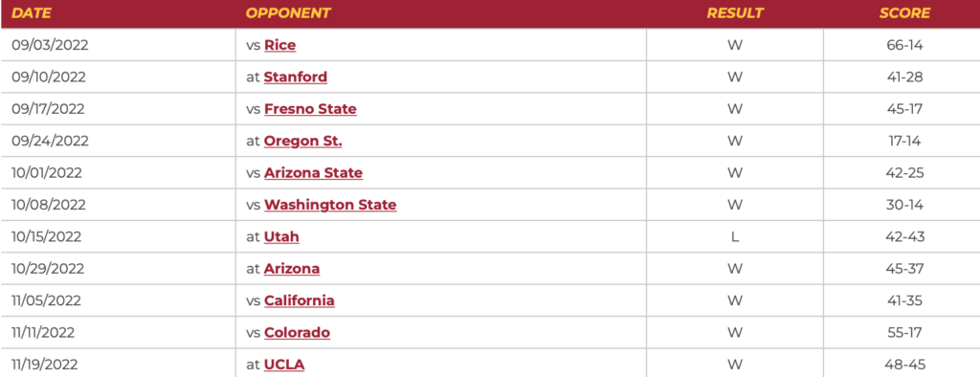Image resolution: width=980 pixels, height=377 pixels.
Task: Click the Utah opponent link
Action: pos(281,237)
